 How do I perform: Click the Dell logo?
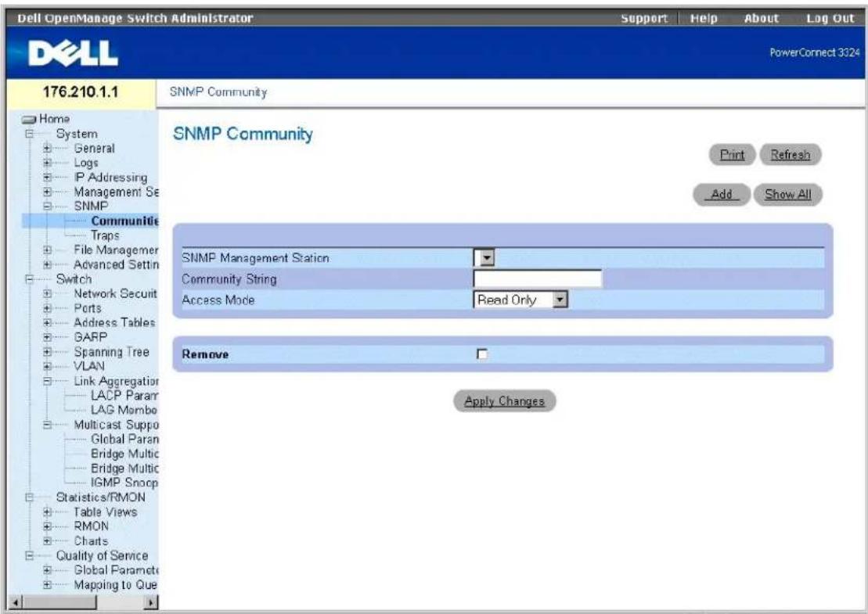(x=73, y=54)
